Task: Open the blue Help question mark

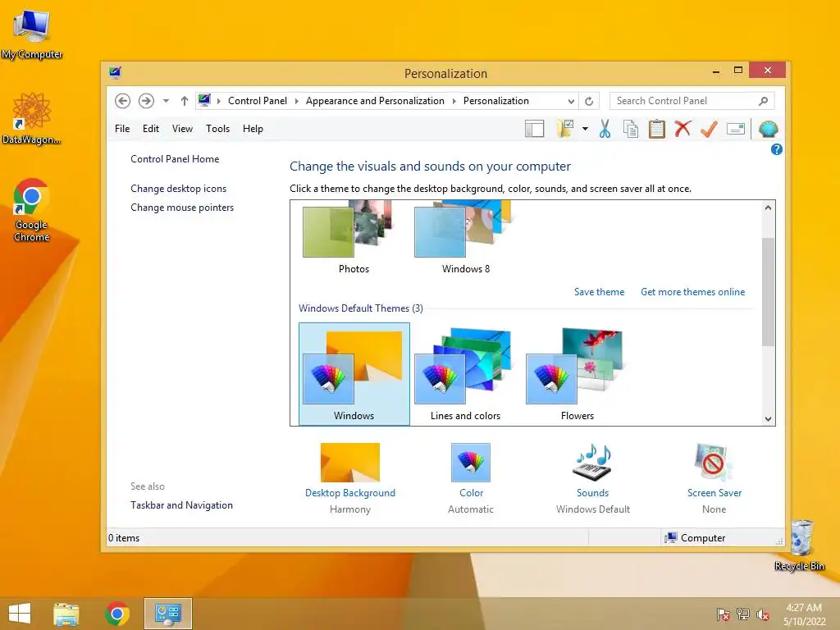Action: click(x=776, y=149)
